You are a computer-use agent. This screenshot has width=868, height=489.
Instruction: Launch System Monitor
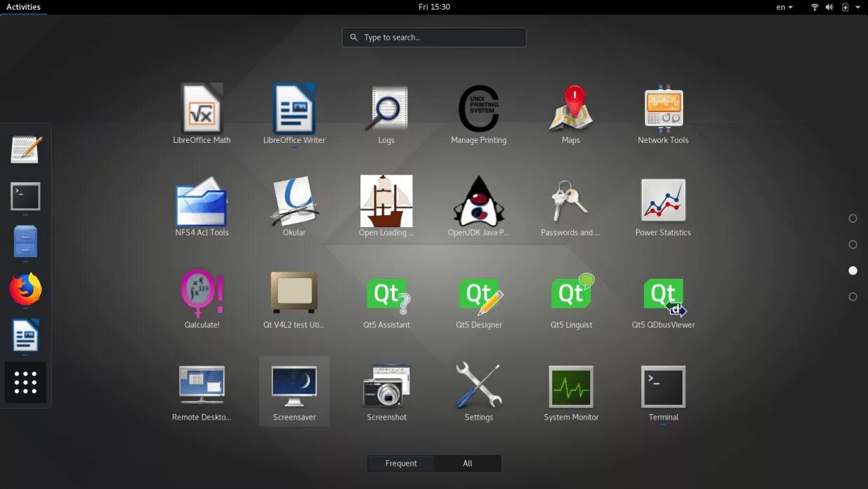tap(571, 392)
